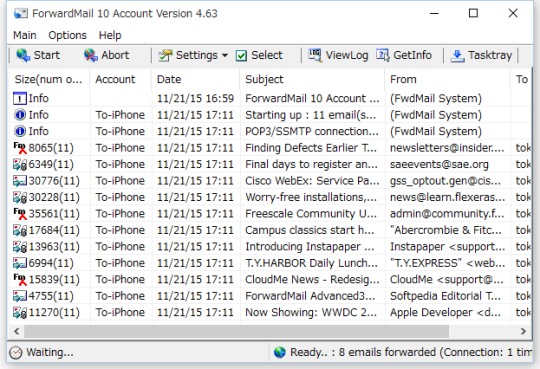Click mail icon on 6994(11) row

[20, 263]
